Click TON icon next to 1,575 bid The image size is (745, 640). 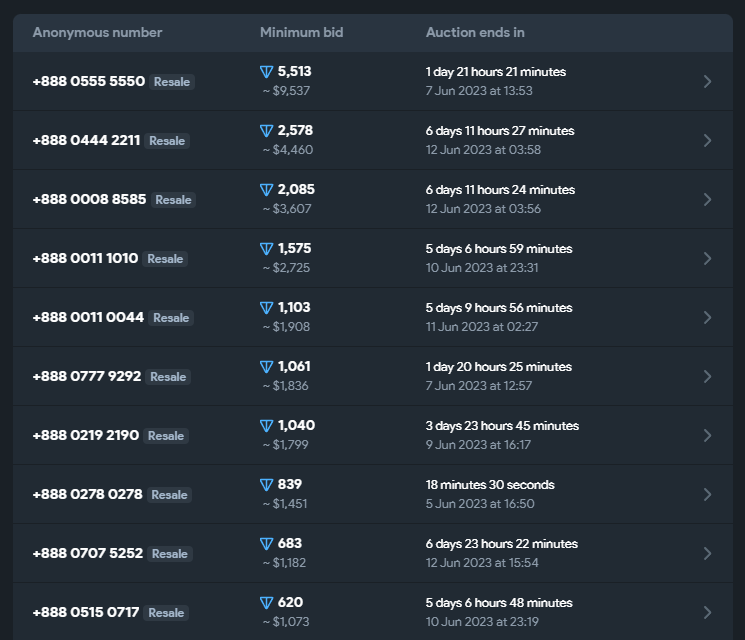[x=267, y=248]
